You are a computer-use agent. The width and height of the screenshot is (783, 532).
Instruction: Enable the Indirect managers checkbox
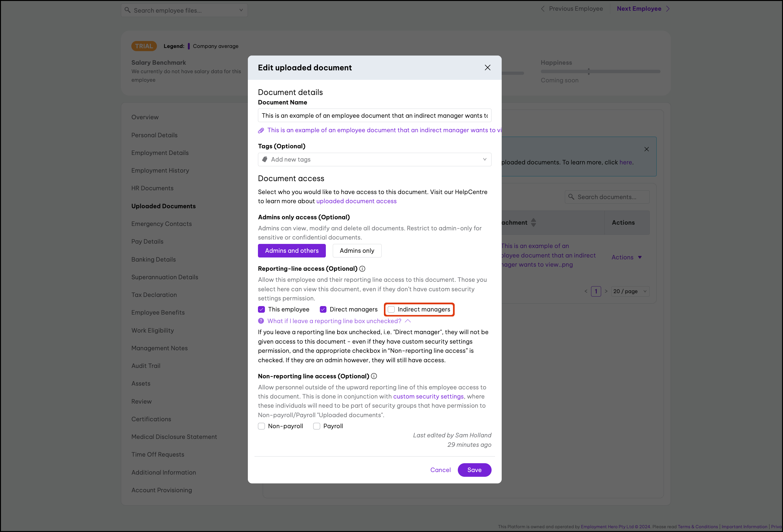(x=391, y=310)
